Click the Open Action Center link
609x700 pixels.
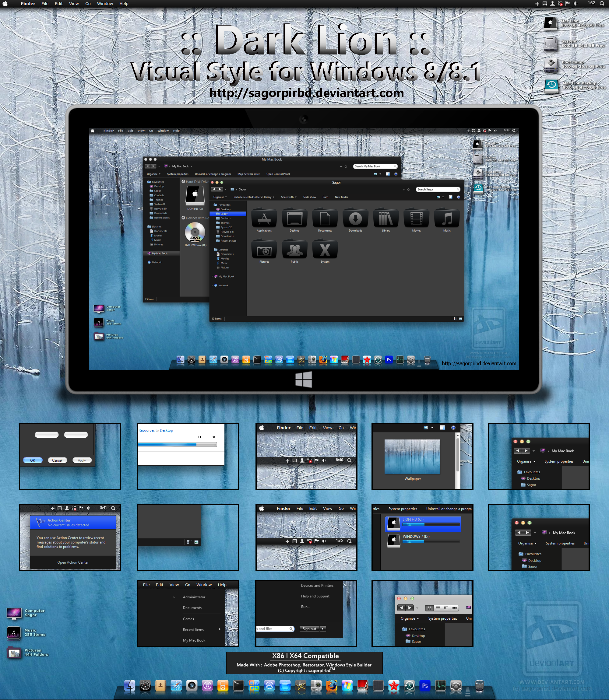coord(73,562)
